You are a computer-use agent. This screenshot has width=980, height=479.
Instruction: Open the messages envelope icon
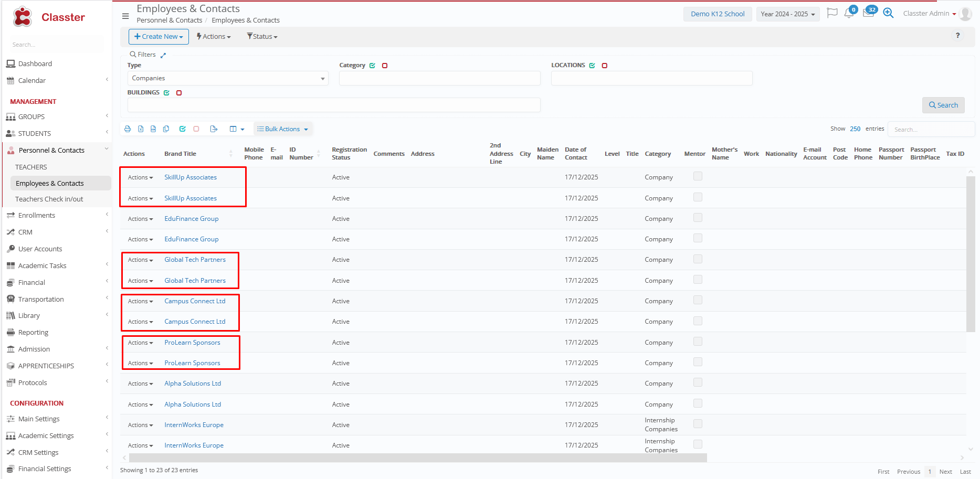pos(868,14)
